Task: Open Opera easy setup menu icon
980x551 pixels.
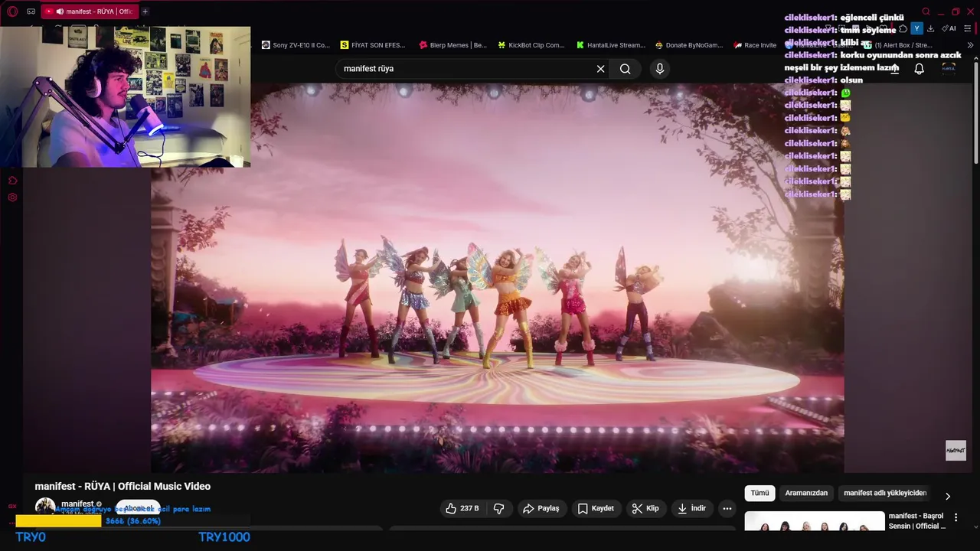Action: tap(967, 28)
